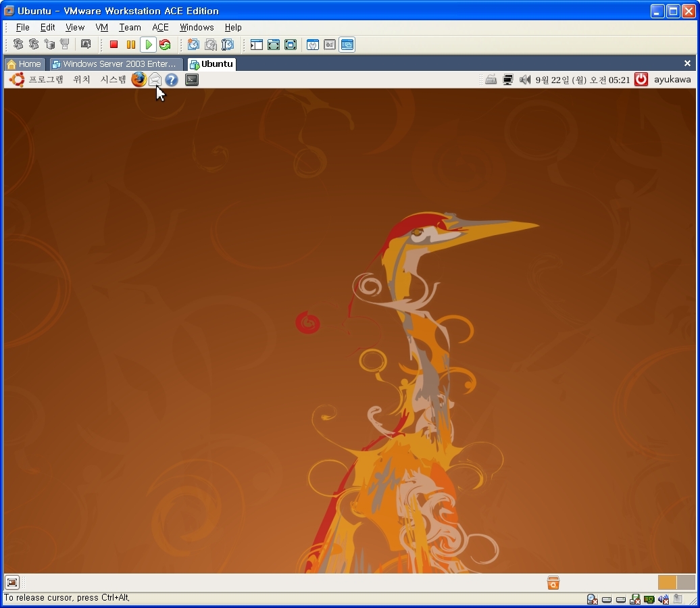Open the Windows menu
This screenshot has height=608, width=700.
tap(197, 27)
